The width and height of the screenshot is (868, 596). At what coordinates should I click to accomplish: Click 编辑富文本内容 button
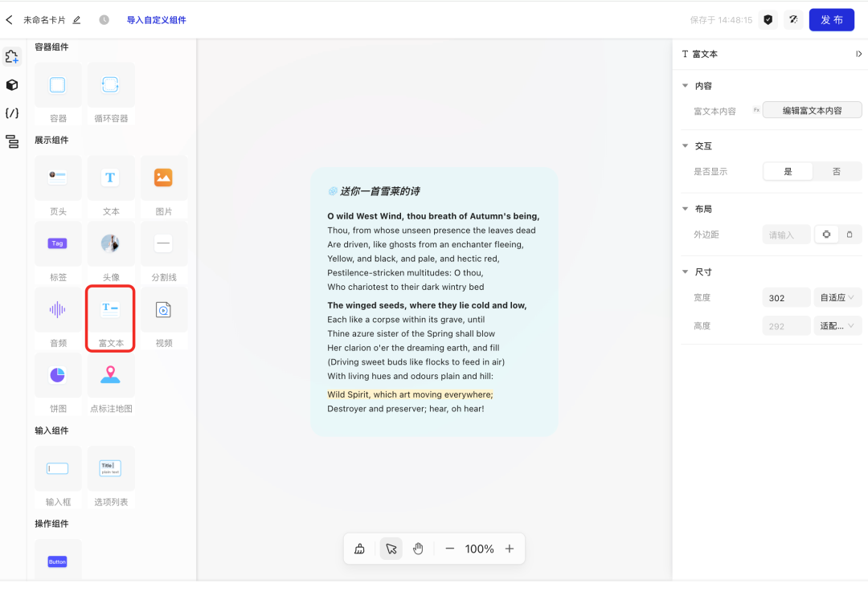pyautogui.click(x=812, y=110)
